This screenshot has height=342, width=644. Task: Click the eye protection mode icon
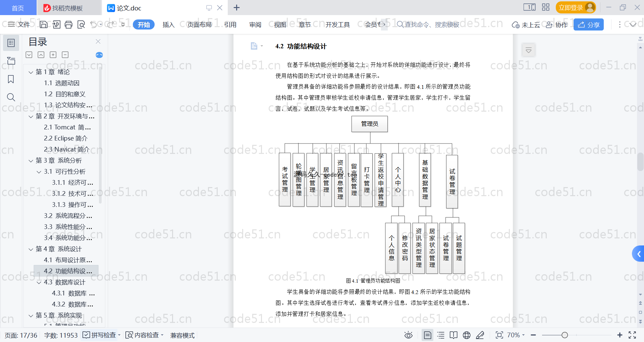tap(408, 335)
